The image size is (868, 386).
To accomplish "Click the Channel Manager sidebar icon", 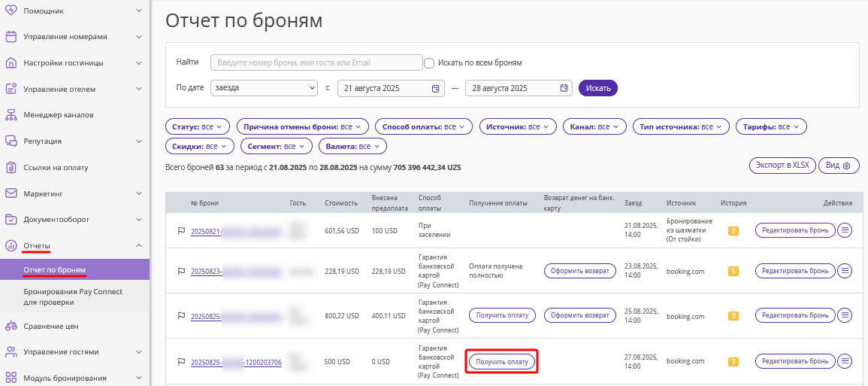I will 11,115.
